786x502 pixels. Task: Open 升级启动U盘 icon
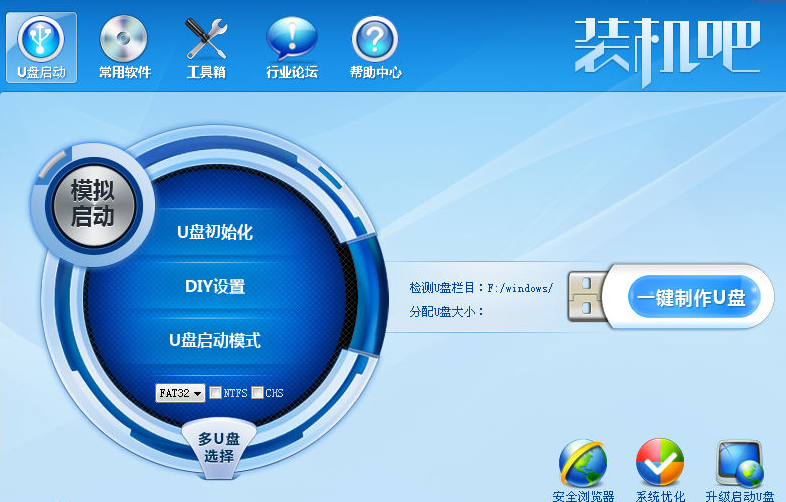[x=740, y=471]
